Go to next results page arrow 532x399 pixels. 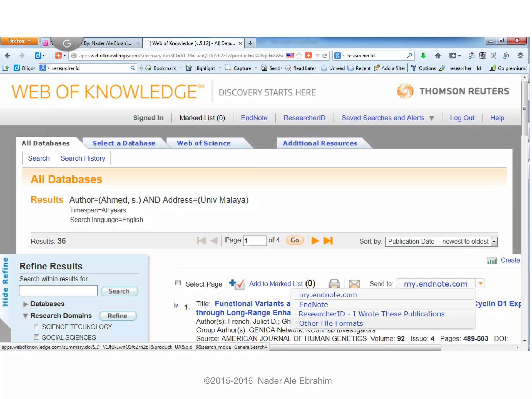[315, 241]
